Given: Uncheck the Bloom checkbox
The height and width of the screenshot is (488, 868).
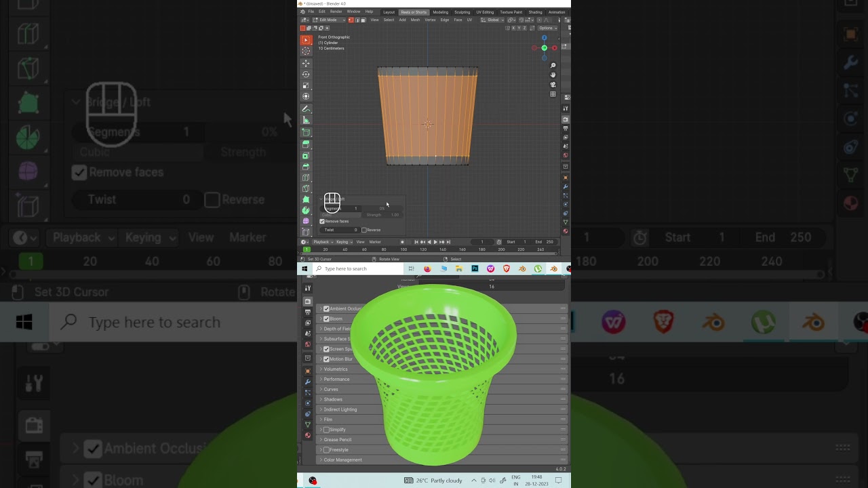Looking at the screenshot, I should pos(326,319).
